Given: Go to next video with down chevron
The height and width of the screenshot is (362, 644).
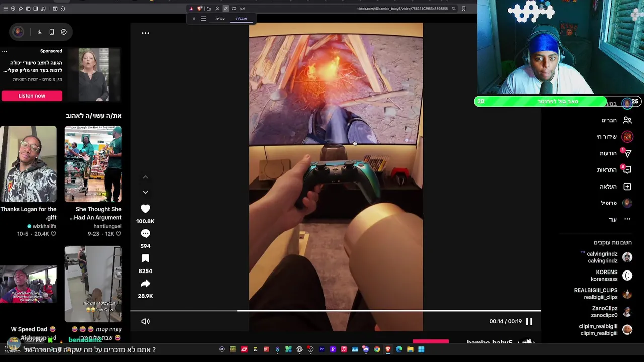Looking at the screenshot, I should (x=145, y=192).
